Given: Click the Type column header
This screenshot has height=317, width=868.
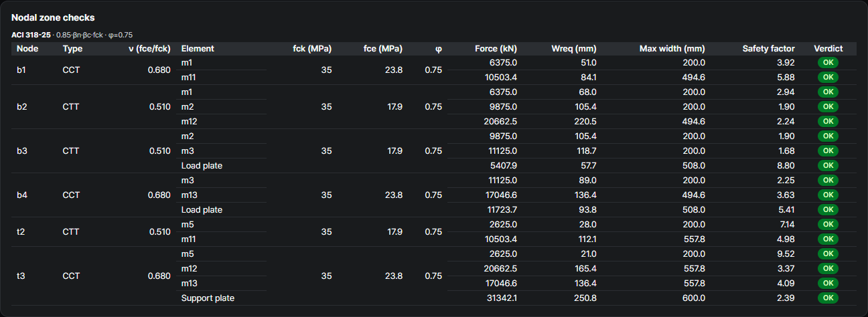Looking at the screenshot, I should (x=72, y=48).
